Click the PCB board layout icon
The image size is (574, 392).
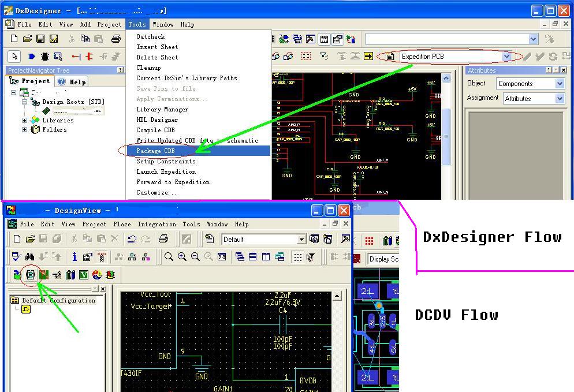[x=44, y=274]
